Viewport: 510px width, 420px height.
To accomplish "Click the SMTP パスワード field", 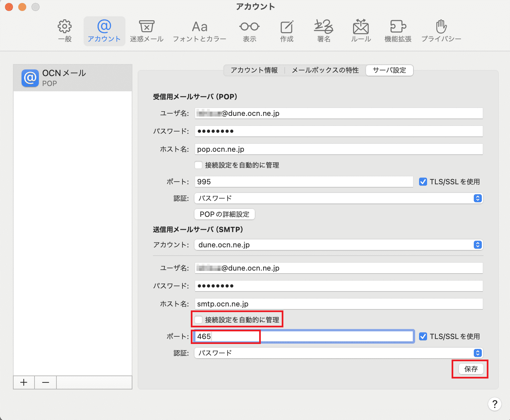I will tap(338, 286).
